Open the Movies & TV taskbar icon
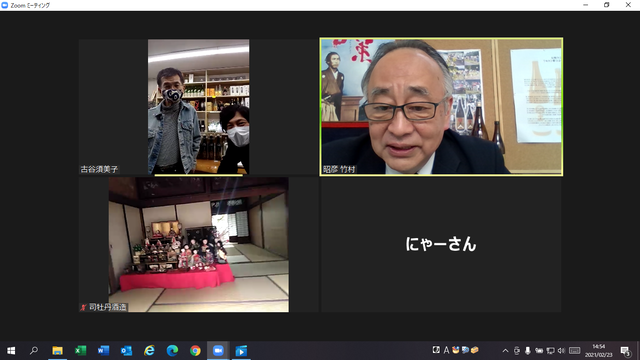640x360 pixels. click(x=241, y=351)
